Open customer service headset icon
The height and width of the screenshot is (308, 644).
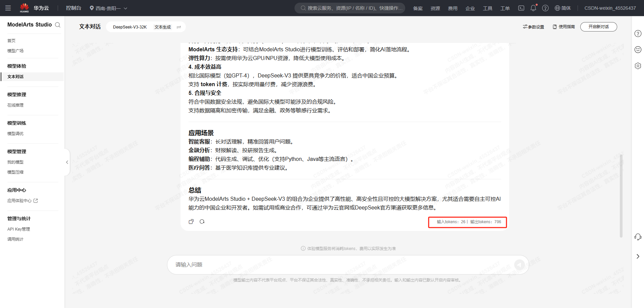point(638,237)
